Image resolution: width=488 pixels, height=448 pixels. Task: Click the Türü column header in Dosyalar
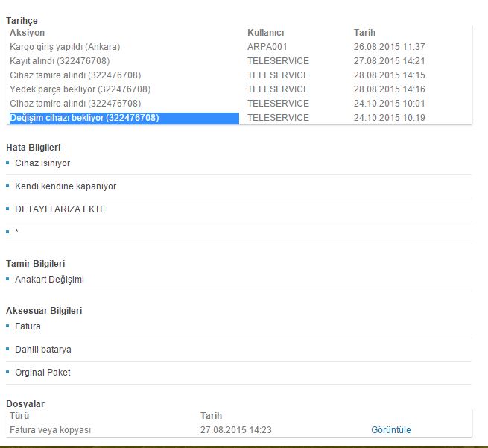(x=19, y=416)
